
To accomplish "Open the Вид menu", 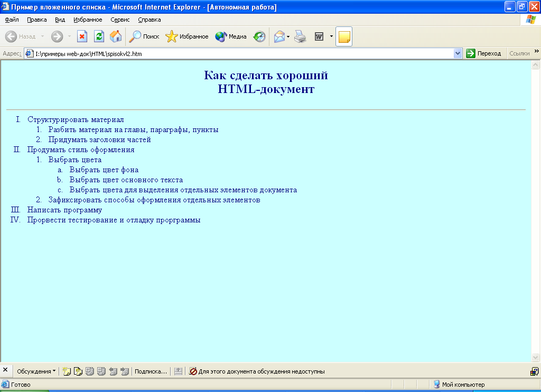I will click(60, 20).
